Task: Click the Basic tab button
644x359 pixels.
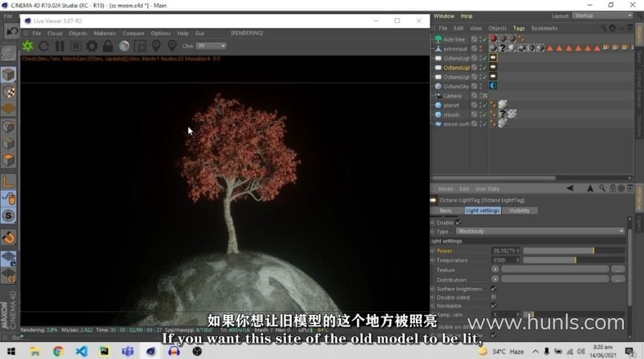Action: (x=445, y=211)
